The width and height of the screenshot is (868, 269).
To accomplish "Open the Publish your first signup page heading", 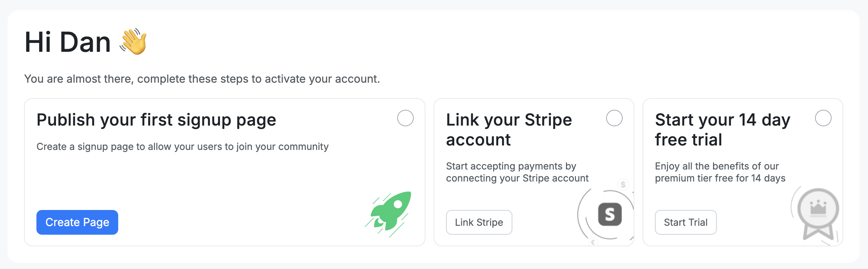I will (x=156, y=120).
